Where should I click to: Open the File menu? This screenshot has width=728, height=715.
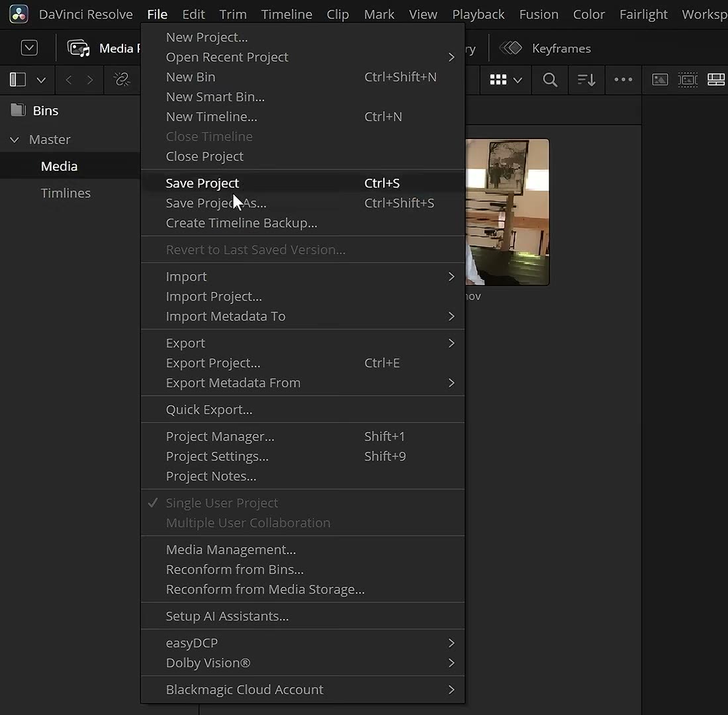pos(158,15)
